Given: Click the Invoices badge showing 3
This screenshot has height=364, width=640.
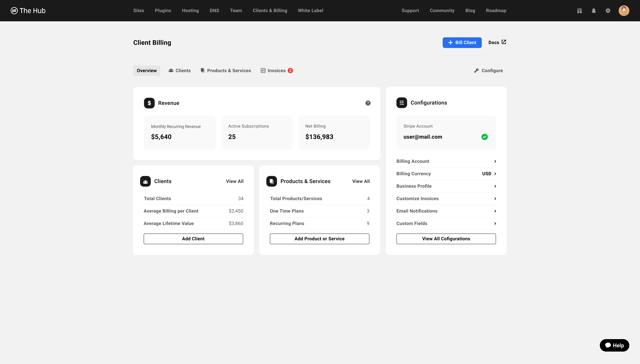Looking at the screenshot, I should (290, 71).
